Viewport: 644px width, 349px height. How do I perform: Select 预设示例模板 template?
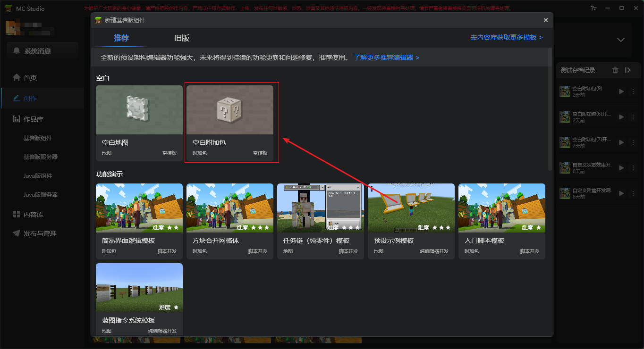pos(411,221)
